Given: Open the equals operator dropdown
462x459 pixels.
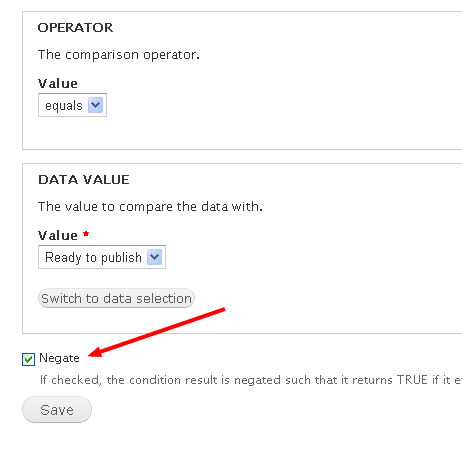Looking at the screenshot, I should (x=72, y=105).
